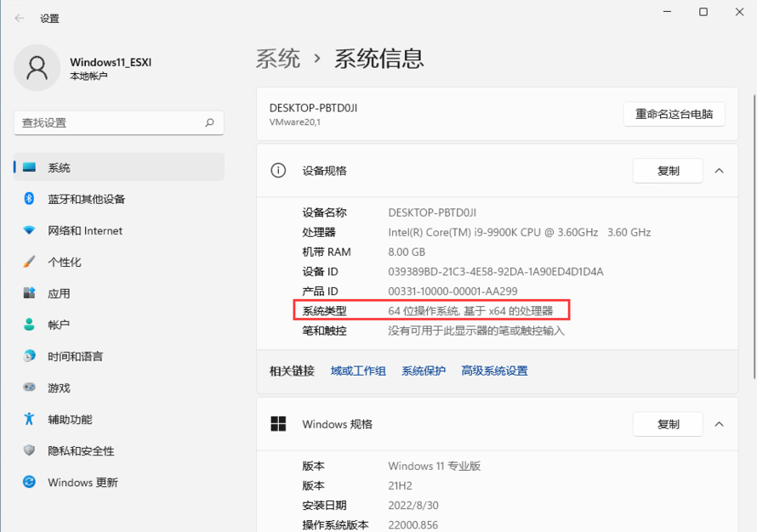Select 时间和语言 in sidebar
This screenshot has height=532, width=757.
pyautogui.click(x=75, y=356)
